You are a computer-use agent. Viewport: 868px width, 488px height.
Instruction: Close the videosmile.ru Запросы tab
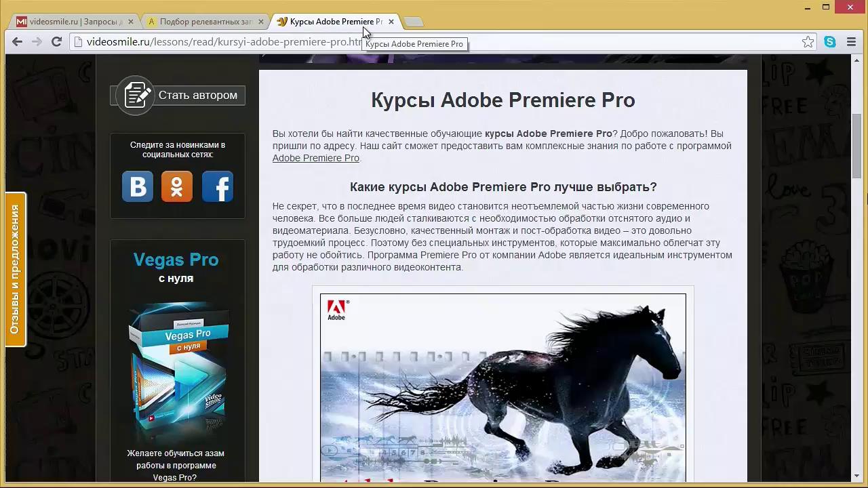click(131, 22)
